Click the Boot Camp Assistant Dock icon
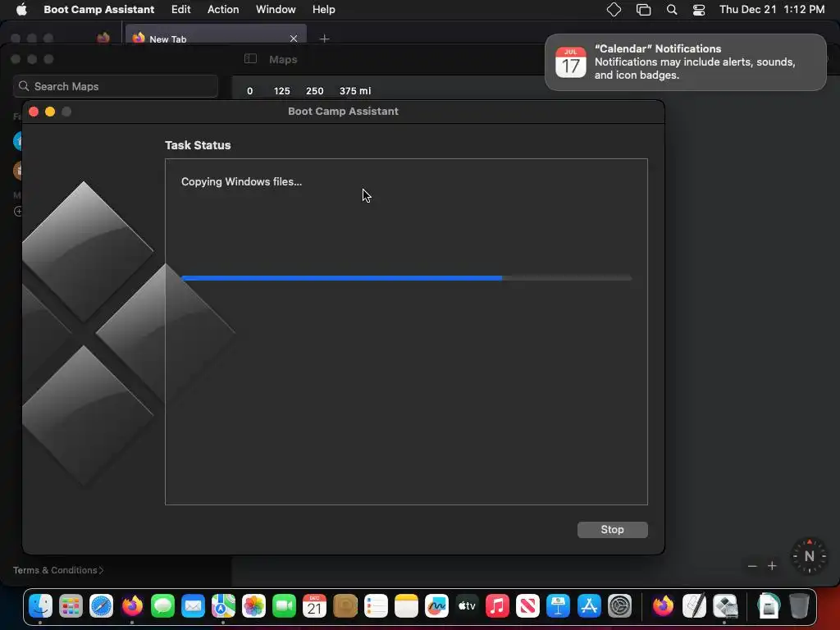840x630 pixels. 725,606
